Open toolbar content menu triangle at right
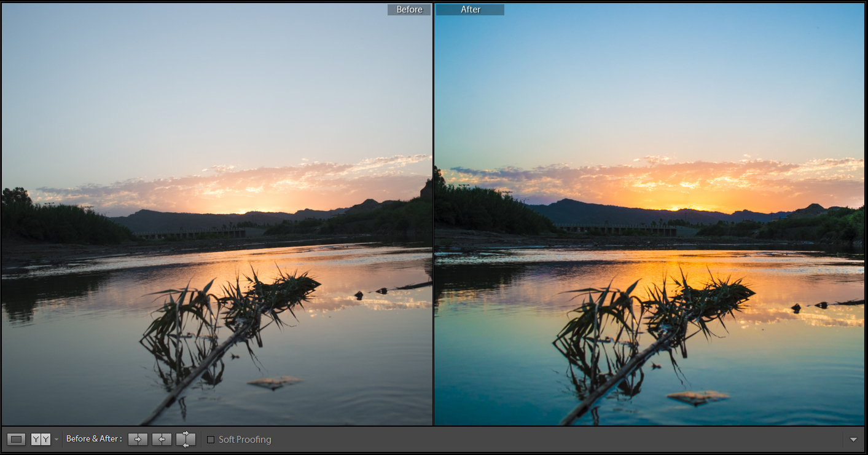 tap(853, 440)
